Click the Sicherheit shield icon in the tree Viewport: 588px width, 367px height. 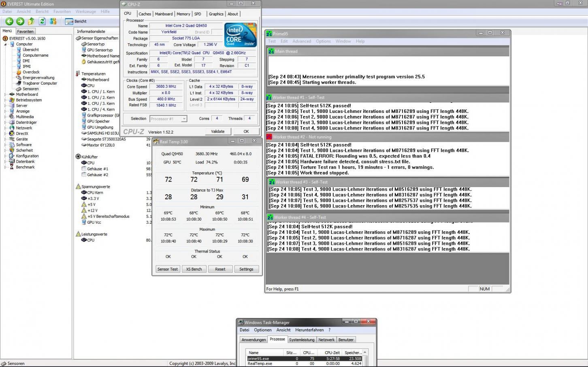(12, 150)
